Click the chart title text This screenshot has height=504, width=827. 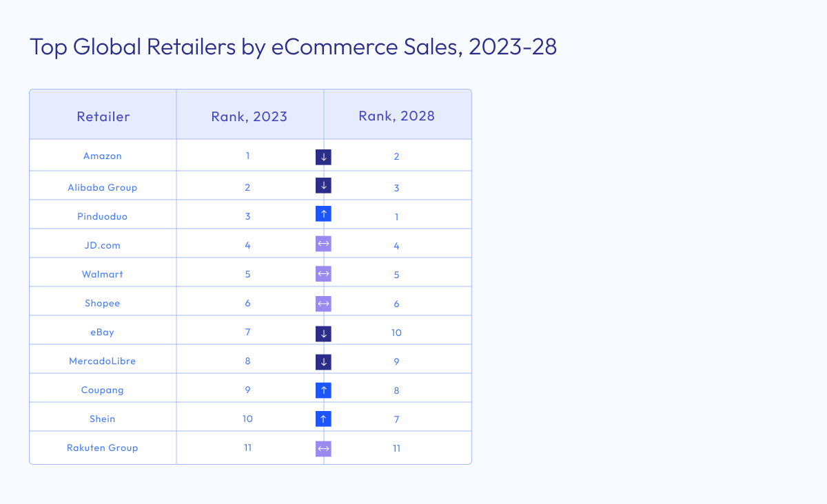pyautogui.click(x=293, y=48)
